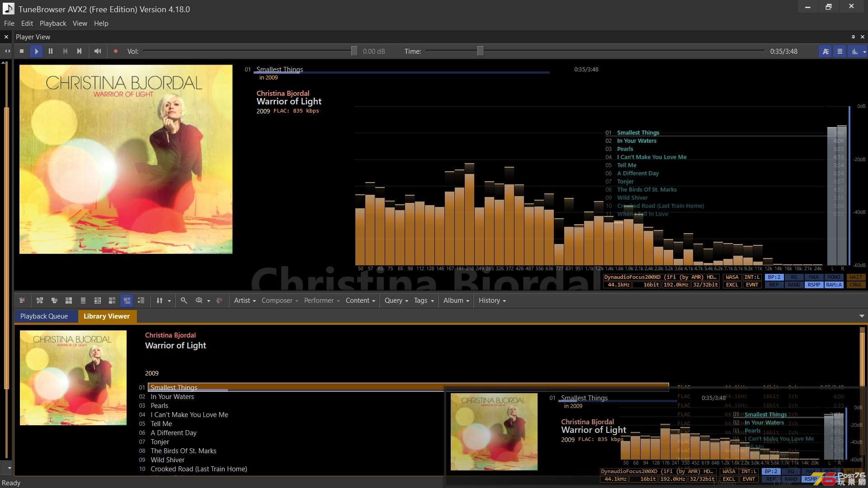The image size is (868, 488).
Task: Select the multi-column grid layout icon
Action: click(x=98, y=300)
